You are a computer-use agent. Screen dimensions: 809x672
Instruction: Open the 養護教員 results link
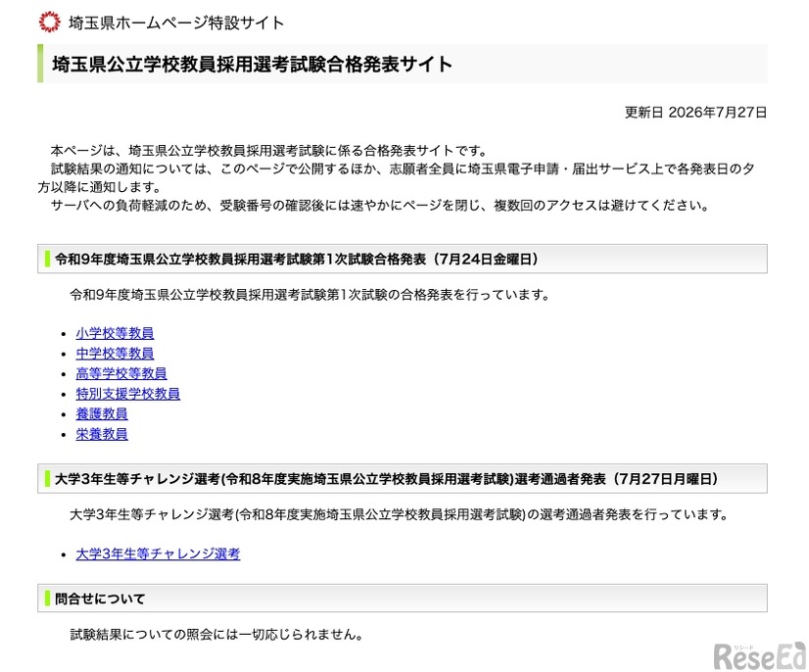click(102, 414)
